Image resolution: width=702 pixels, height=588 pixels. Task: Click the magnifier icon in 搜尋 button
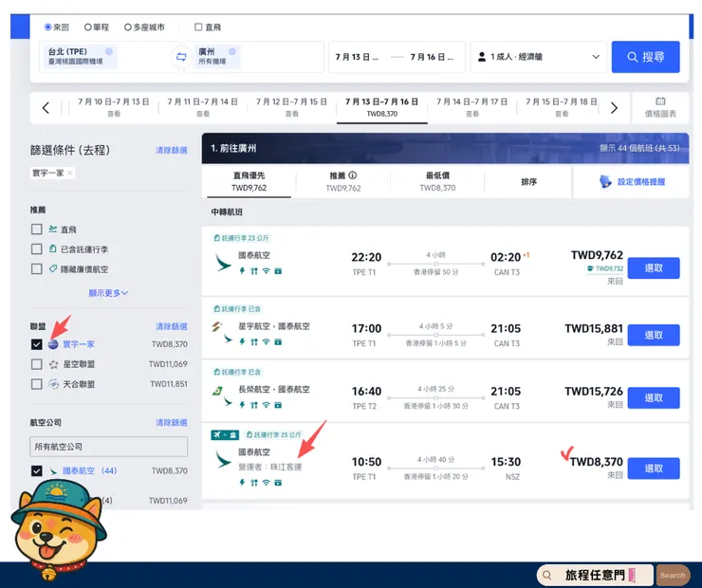tap(632, 57)
